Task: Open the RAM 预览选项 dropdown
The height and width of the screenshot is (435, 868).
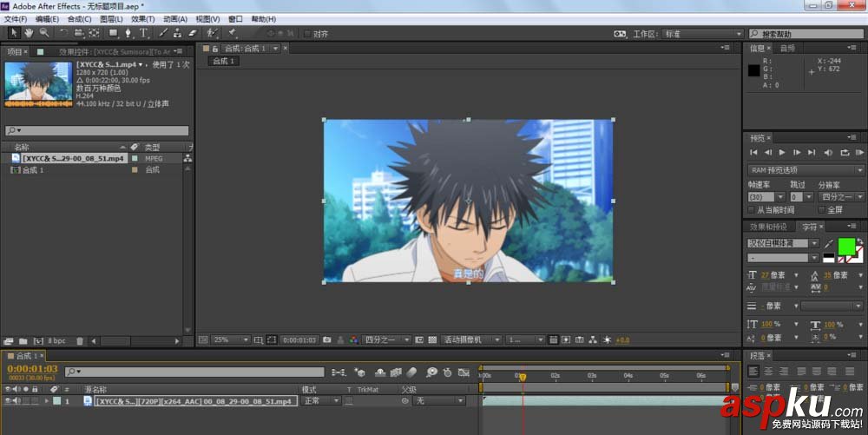Action: coord(806,170)
